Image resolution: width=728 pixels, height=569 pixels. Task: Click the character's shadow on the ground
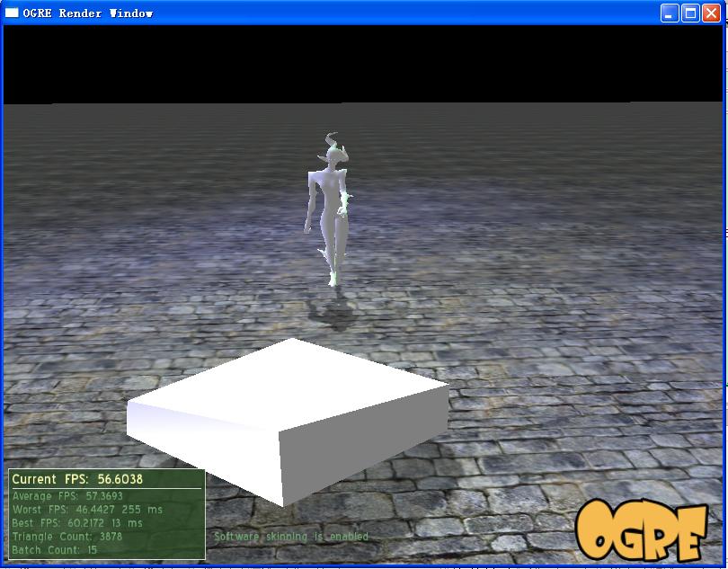pos(333,313)
